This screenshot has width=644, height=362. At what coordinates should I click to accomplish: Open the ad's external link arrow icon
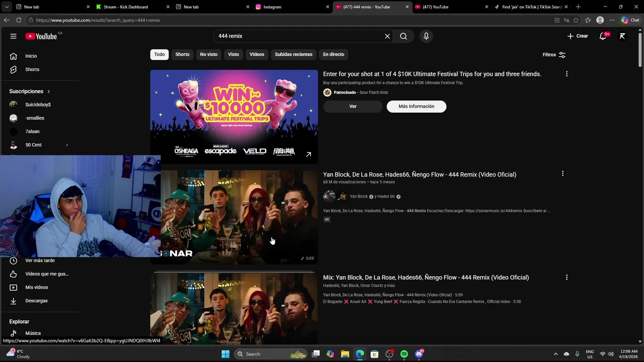[308, 154]
